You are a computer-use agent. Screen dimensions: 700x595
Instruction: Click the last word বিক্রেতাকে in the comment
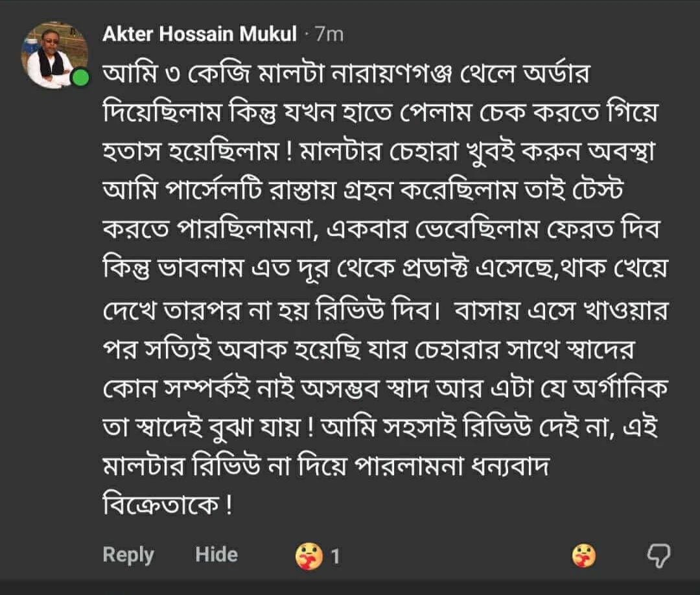point(159,504)
